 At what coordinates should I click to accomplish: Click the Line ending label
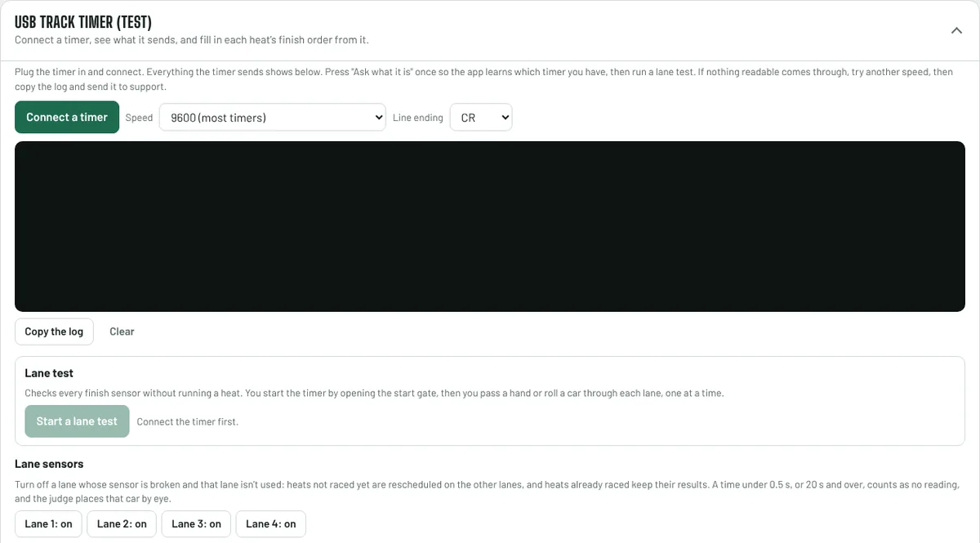click(417, 118)
